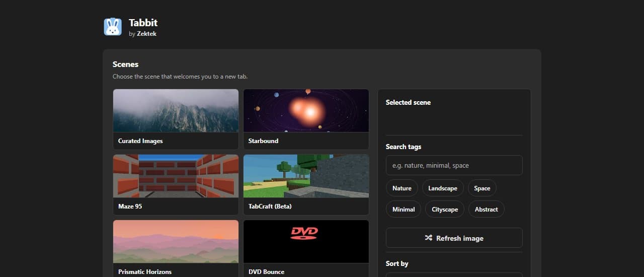Select the Curated Images scene thumbnail
Viewport: 644px width, 277px height.
176,111
